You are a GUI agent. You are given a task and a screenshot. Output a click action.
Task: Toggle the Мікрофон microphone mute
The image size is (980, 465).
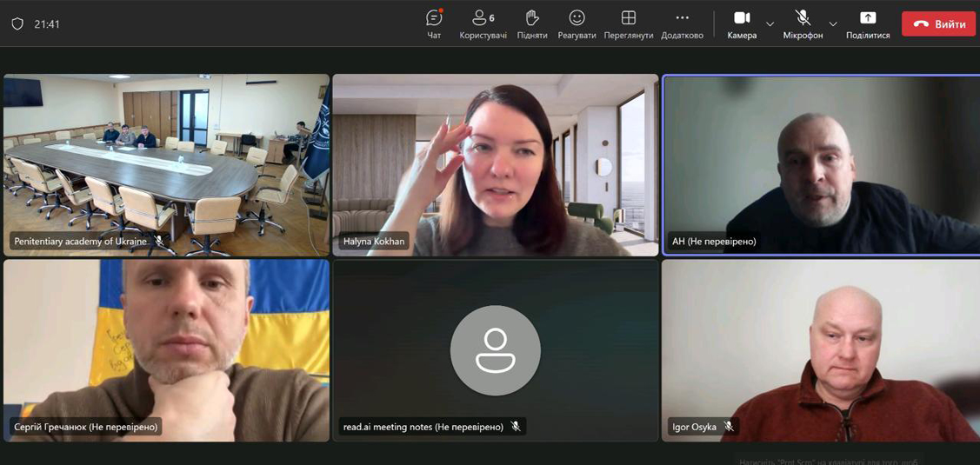[803, 24]
